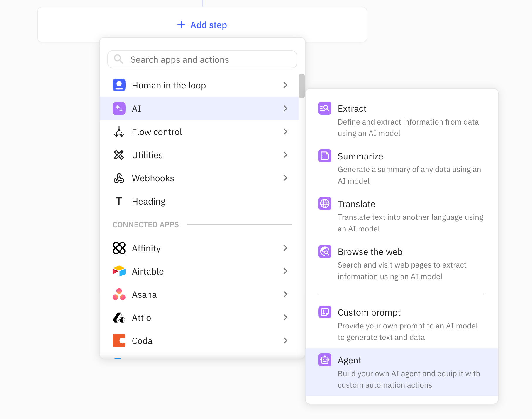Open the Airtable app actions
Image resolution: width=532 pixels, height=419 pixels.
coord(199,271)
